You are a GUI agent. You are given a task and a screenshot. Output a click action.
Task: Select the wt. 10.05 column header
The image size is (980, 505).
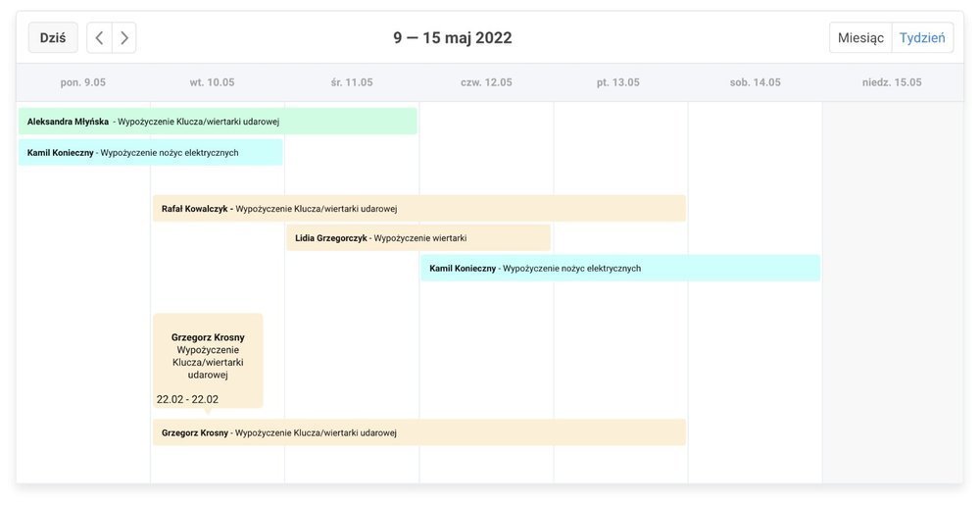(x=212, y=82)
